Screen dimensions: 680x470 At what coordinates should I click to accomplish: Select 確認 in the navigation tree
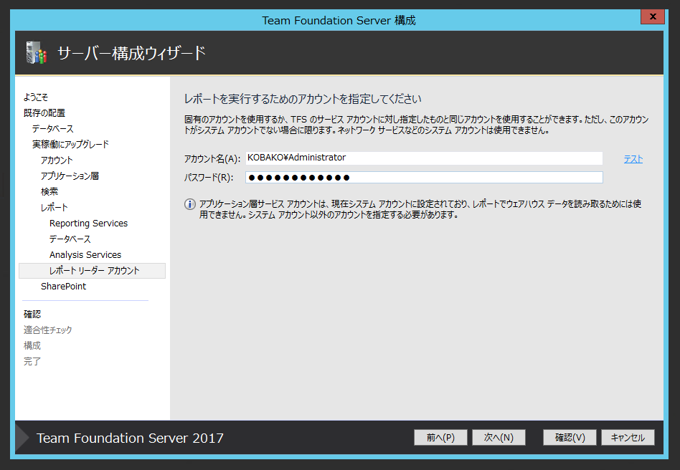coord(32,314)
